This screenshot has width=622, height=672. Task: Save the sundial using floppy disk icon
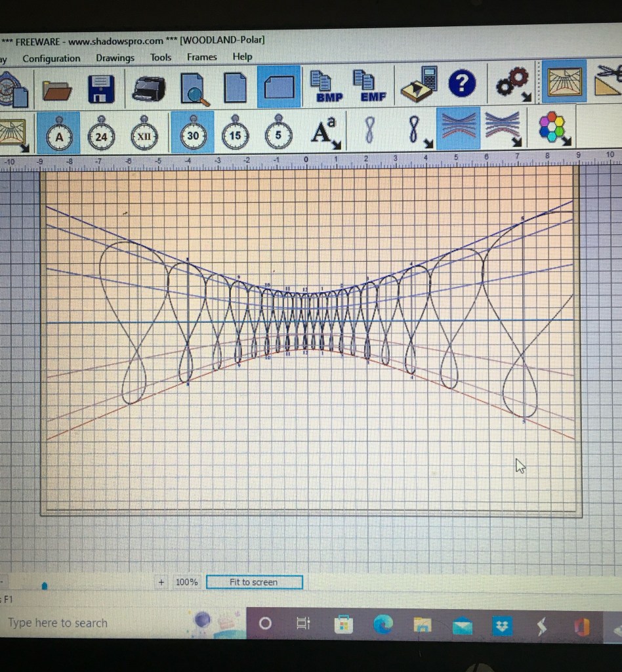[x=101, y=87]
